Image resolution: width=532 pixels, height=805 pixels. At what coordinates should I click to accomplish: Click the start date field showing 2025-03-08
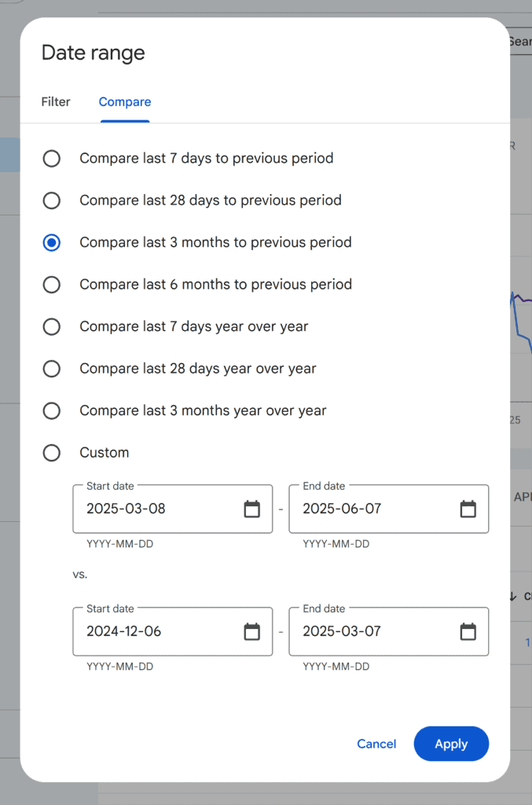tap(149, 509)
